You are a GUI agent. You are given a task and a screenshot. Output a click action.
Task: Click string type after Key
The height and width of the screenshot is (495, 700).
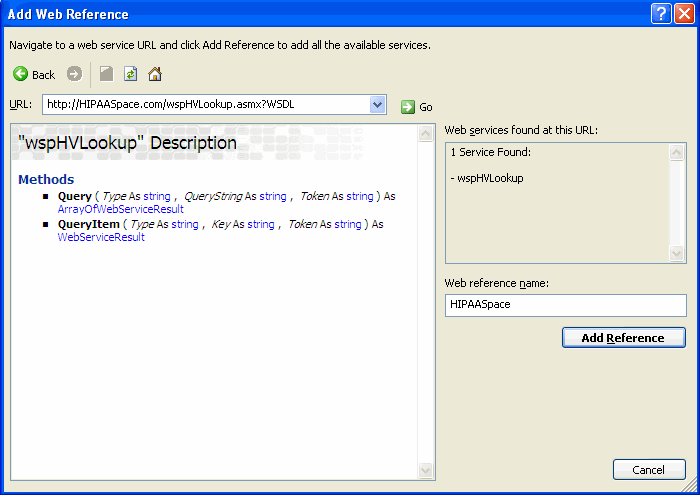point(261,224)
